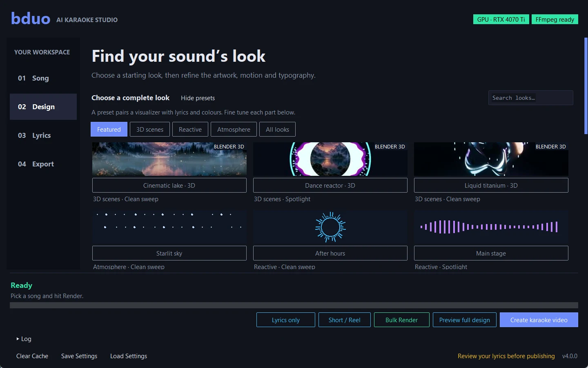This screenshot has width=588, height=368.
Task: Click the FFmpeg ready status badge
Action: [x=555, y=19]
